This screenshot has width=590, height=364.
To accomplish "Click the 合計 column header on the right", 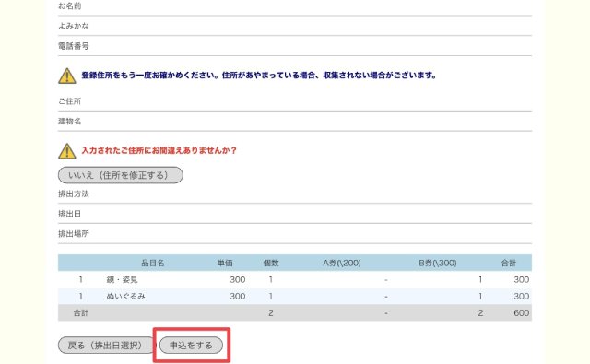I will coord(508,263).
